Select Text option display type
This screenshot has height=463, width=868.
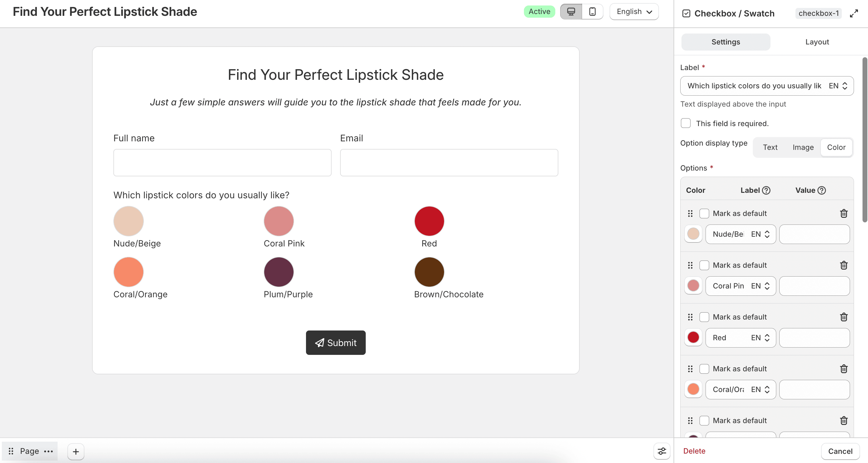pyautogui.click(x=770, y=147)
